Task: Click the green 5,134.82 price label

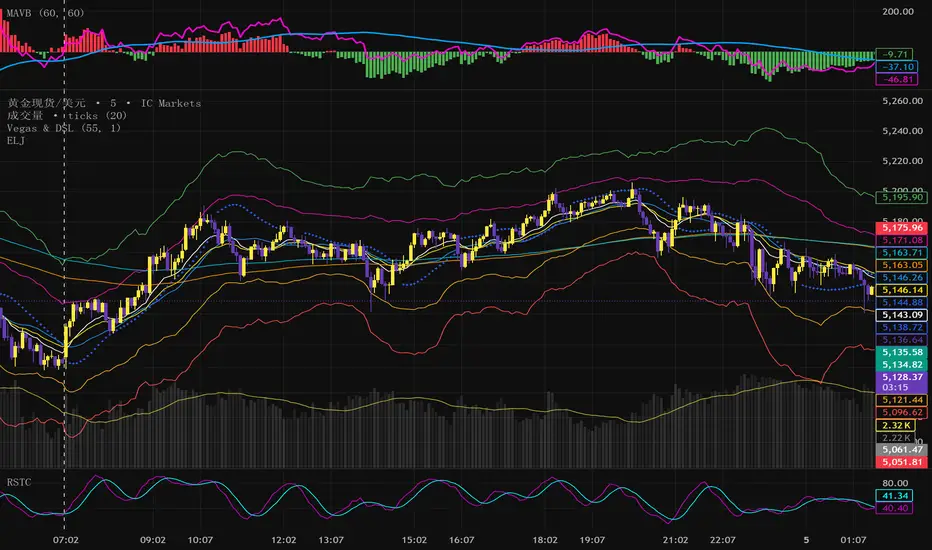Action: click(x=902, y=365)
